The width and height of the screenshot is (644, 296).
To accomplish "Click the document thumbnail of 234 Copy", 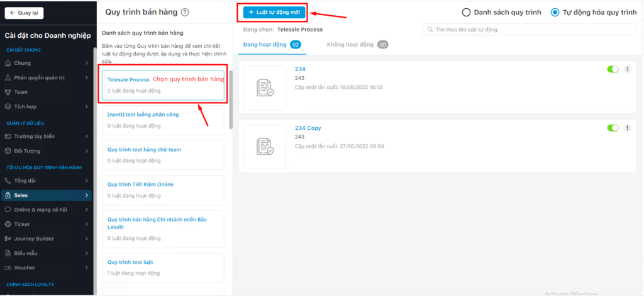I will [265, 147].
